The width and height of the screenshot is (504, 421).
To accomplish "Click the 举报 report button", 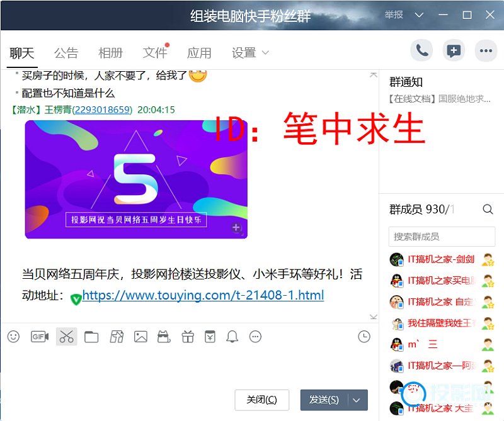I will [x=394, y=14].
